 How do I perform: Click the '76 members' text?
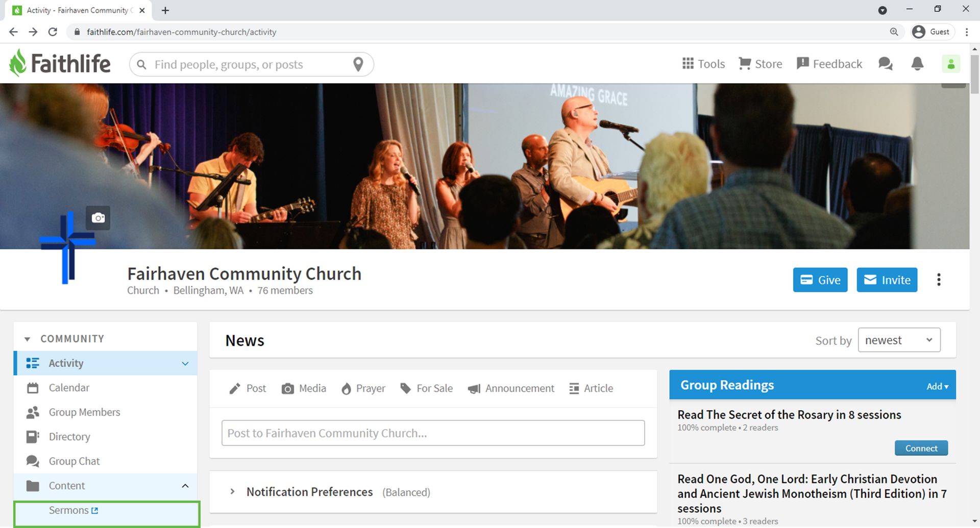285,290
